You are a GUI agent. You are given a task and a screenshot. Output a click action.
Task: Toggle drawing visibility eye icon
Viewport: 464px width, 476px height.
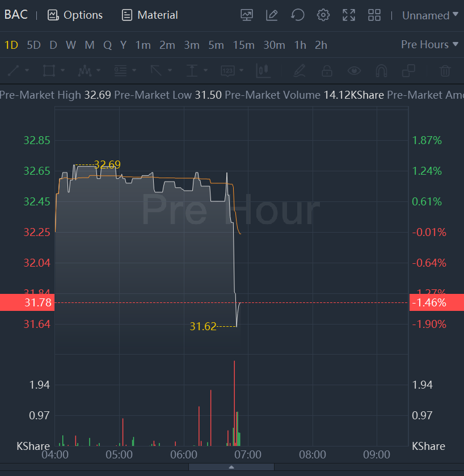pyautogui.click(x=355, y=71)
